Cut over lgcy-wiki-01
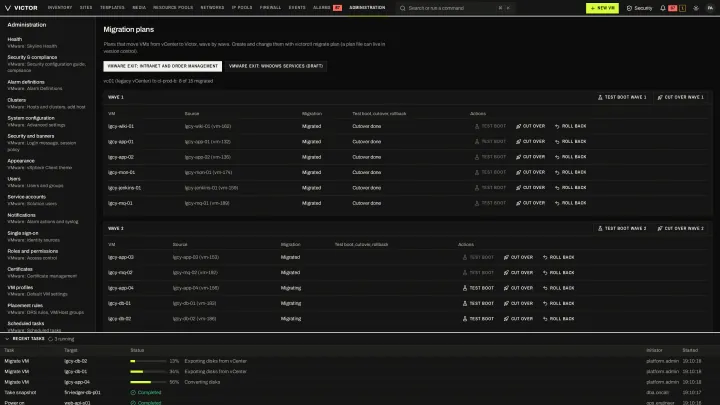 530,126
